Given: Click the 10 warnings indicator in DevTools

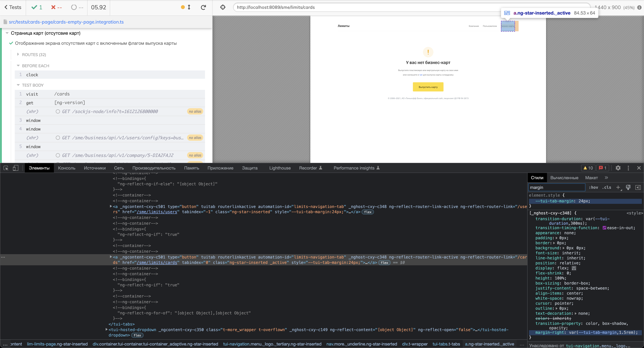Looking at the screenshot, I should point(588,168).
